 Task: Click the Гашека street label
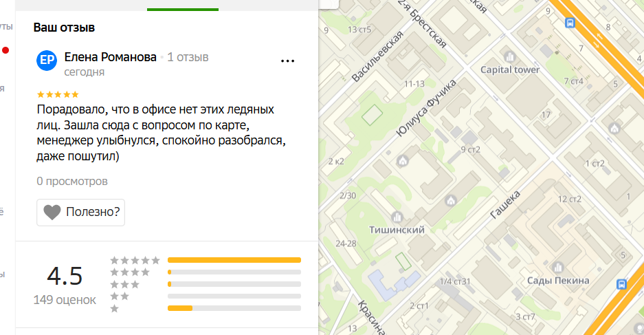click(x=504, y=205)
